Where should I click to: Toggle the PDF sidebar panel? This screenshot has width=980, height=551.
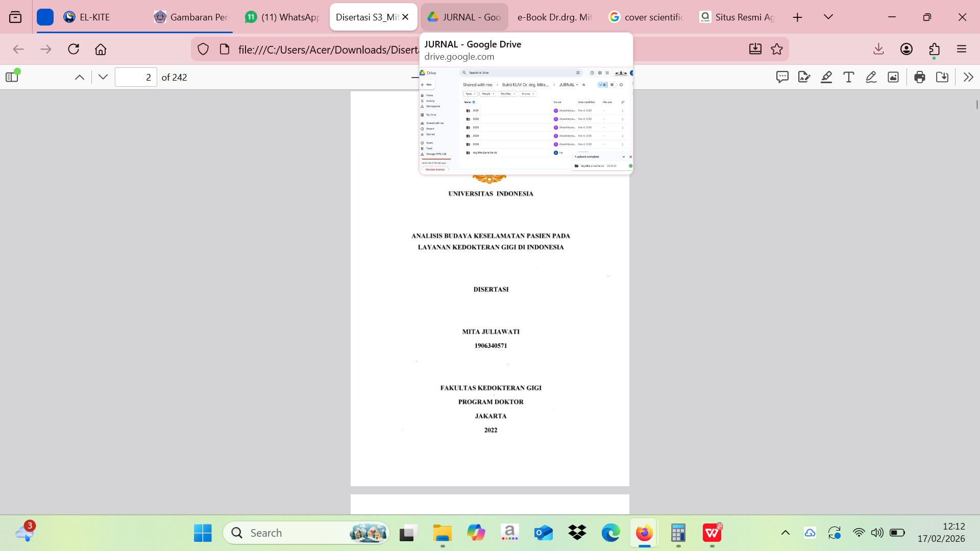12,77
